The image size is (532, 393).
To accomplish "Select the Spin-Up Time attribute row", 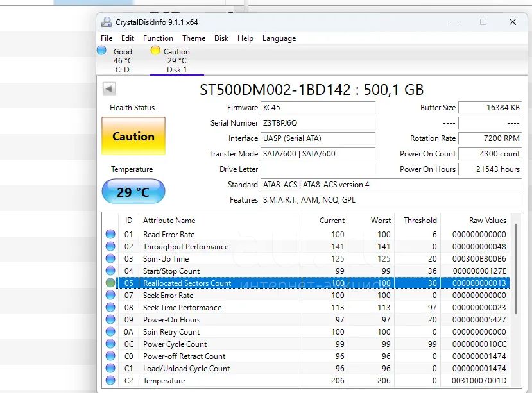I will pyautogui.click(x=306, y=259).
